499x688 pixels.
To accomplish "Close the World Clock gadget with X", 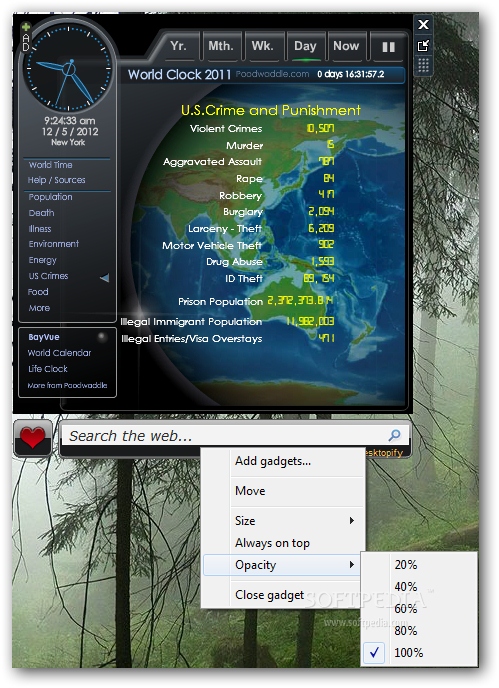I will tap(423, 25).
